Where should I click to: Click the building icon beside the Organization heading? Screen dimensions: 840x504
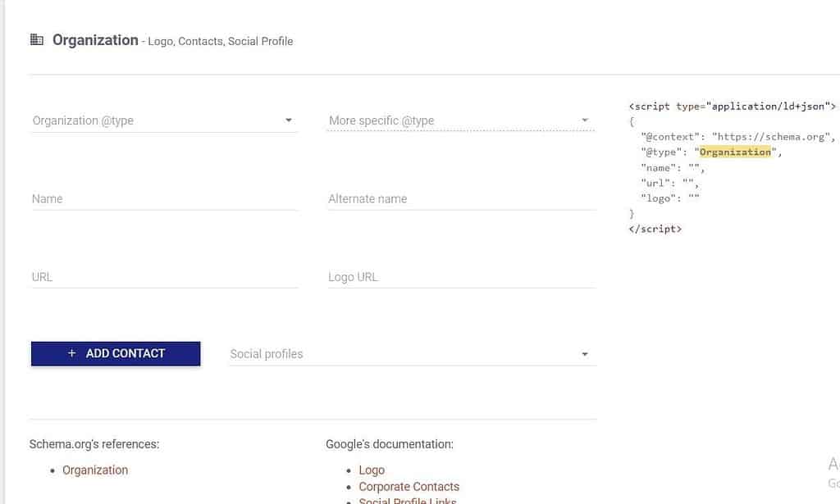(37, 39)
